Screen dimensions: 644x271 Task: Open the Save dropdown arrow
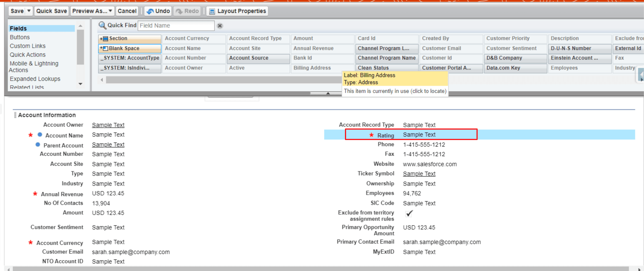29,11
